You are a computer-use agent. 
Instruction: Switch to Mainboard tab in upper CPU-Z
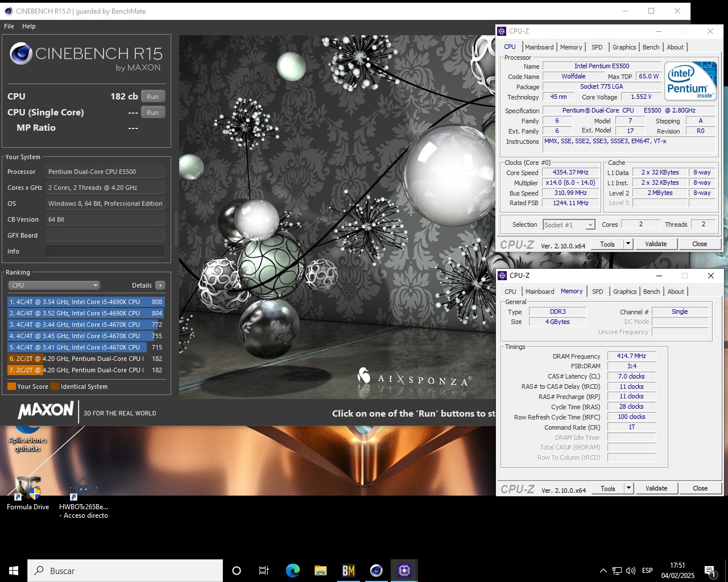click(539, 47)
